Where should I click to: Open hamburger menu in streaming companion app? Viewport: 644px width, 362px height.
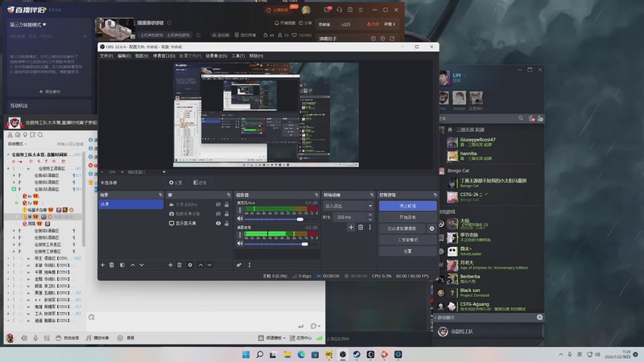point(361,10)
